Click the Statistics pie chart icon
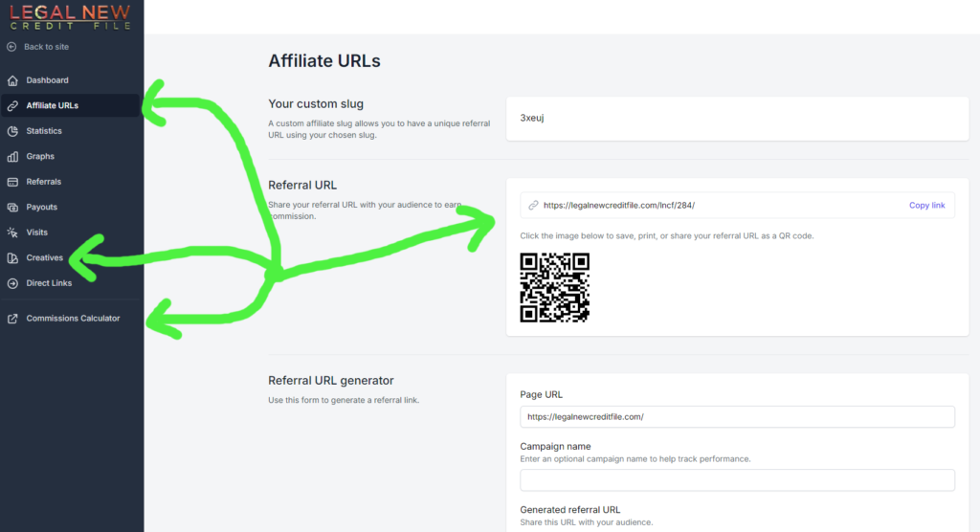The height and width of the screenshot is (532, 980). [x=12, y=131]
